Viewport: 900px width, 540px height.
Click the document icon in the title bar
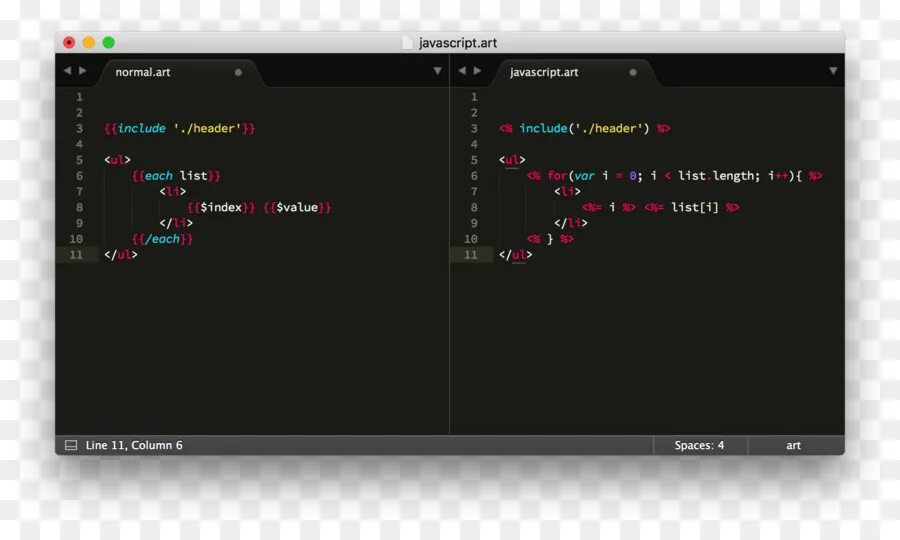(407, 42)
